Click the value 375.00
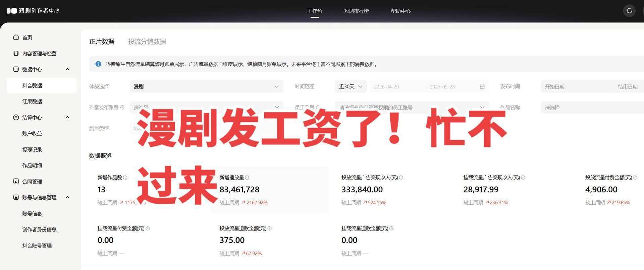The width and height of the screenshot is (644, 270). pyautogui.click(x=232, y=240)
